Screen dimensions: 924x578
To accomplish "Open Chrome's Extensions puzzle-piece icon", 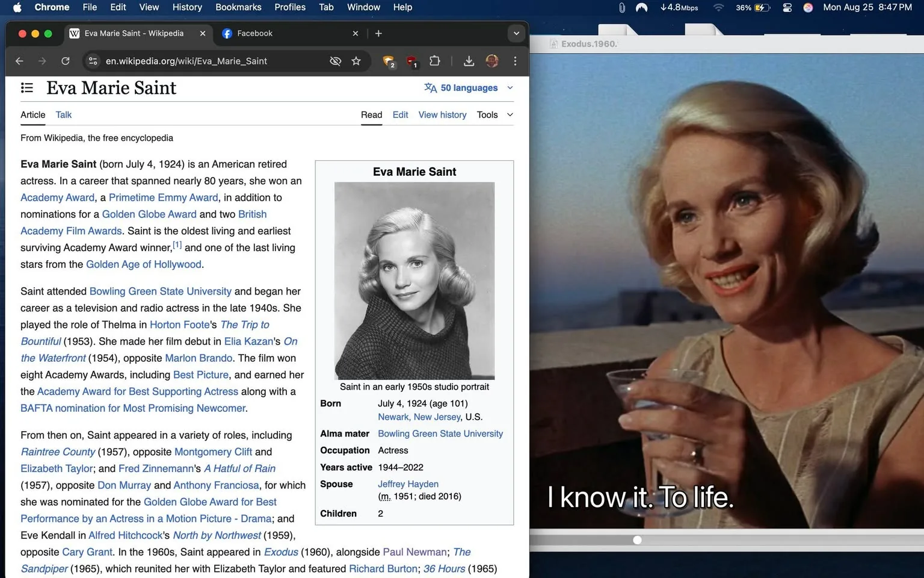I will [x=434, y=61].
